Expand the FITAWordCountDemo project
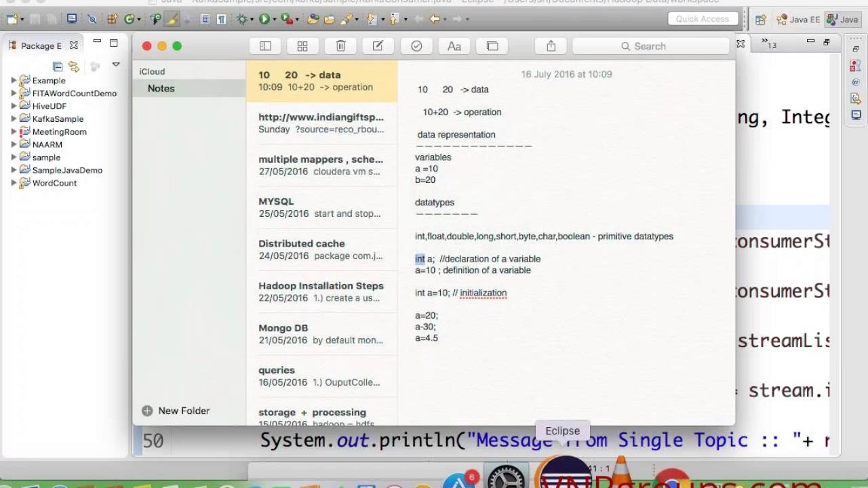This screenshot has width=868, height=488. [x=14, y=94]
